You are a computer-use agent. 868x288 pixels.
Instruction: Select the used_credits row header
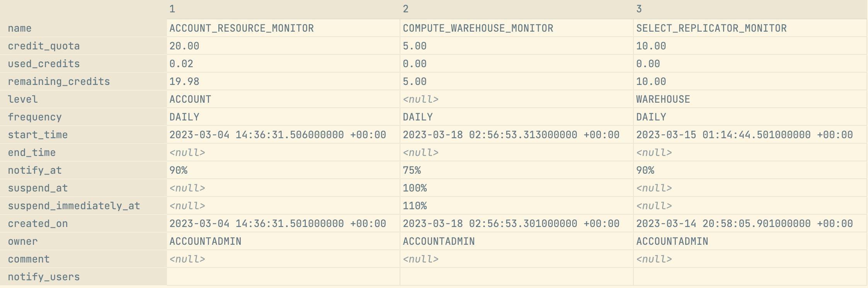pyautogui.click(x=83, y=64)
